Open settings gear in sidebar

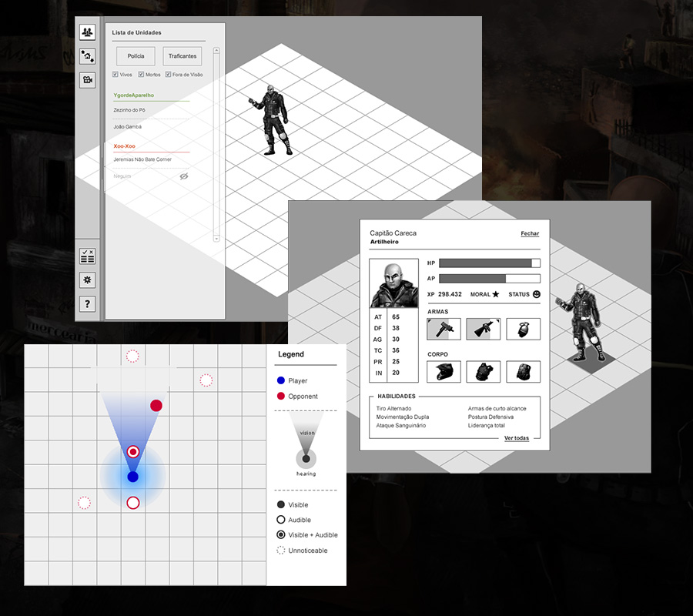pyautogui.click(x=87, y=280)
